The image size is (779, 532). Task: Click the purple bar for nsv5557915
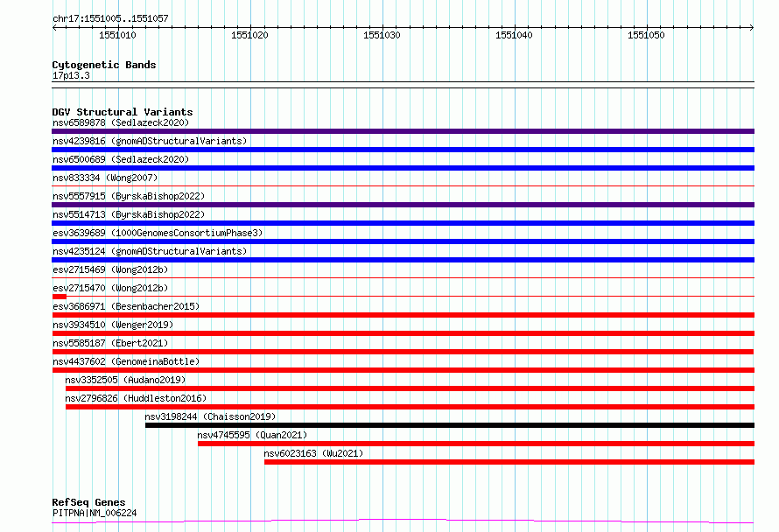(403, 205)
